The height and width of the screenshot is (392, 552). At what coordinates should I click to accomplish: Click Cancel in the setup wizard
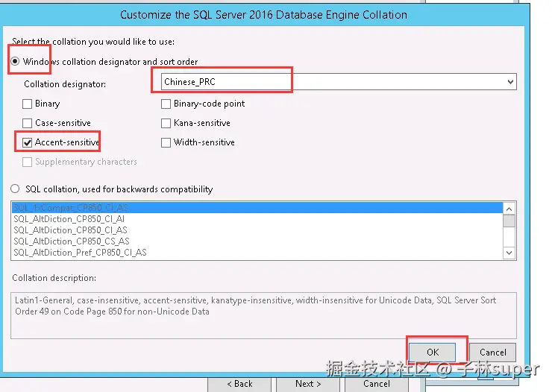click(377, 384)
